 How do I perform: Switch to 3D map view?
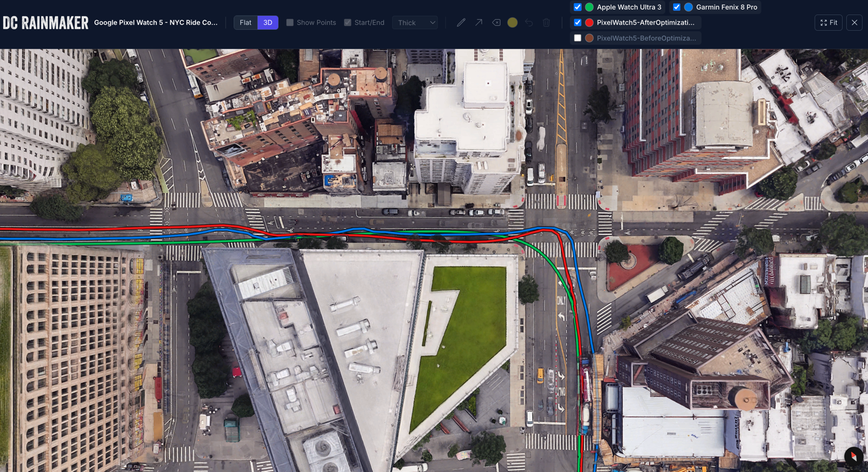click(x=268, y=23)
